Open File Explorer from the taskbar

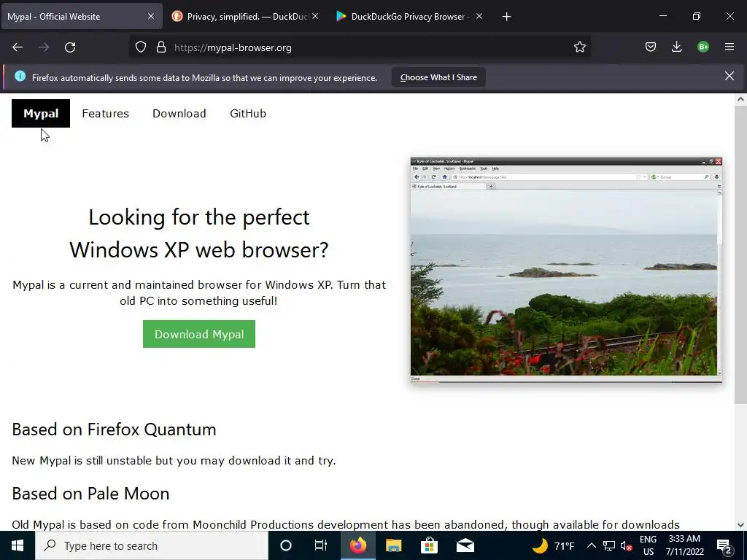[393, 545]
